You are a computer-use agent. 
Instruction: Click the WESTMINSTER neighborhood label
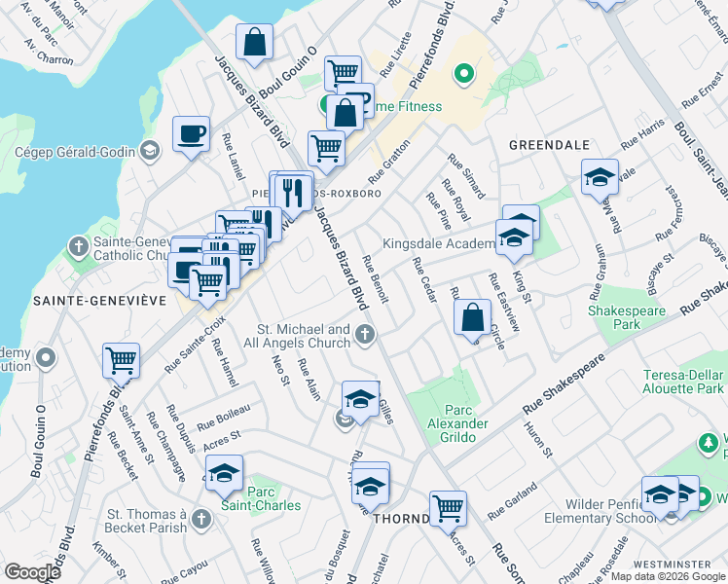pyautogui.click(x=672, y=564)
